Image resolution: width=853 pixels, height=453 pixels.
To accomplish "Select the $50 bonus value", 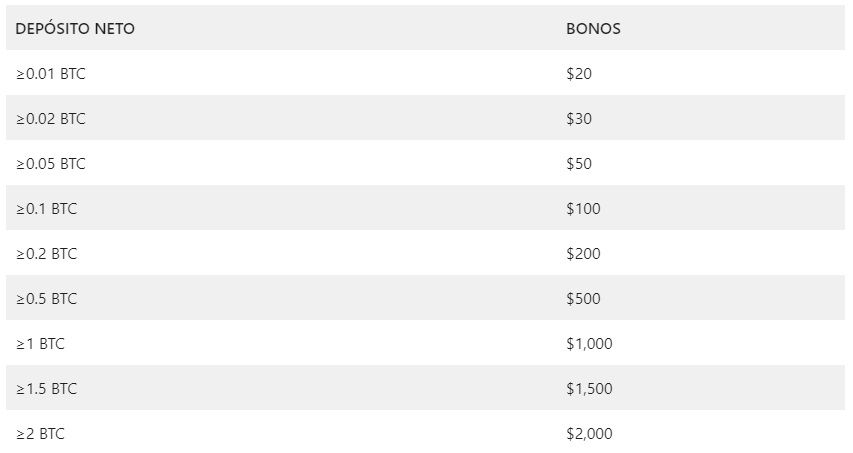I will click(x=579, y=164).
